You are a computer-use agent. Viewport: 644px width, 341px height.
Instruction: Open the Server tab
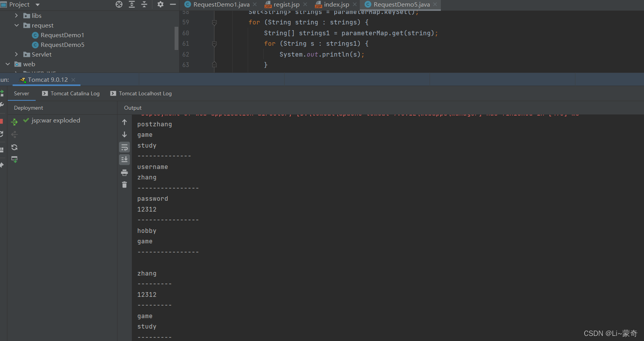point(21,93)
